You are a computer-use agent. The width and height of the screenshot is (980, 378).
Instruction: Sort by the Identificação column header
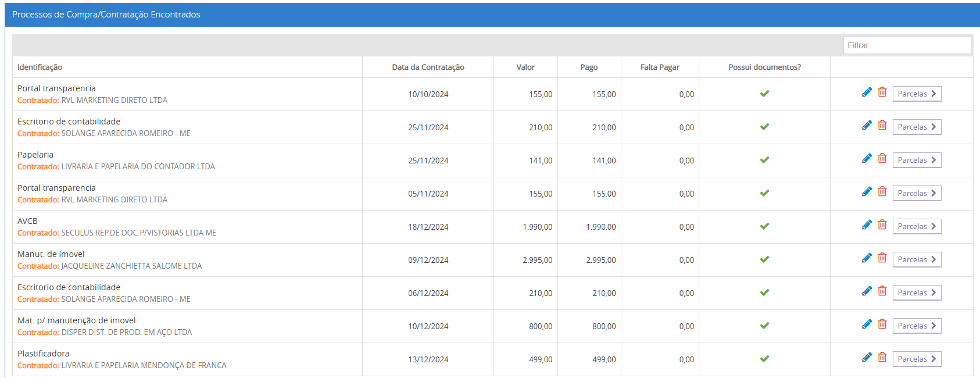point(40,67)
